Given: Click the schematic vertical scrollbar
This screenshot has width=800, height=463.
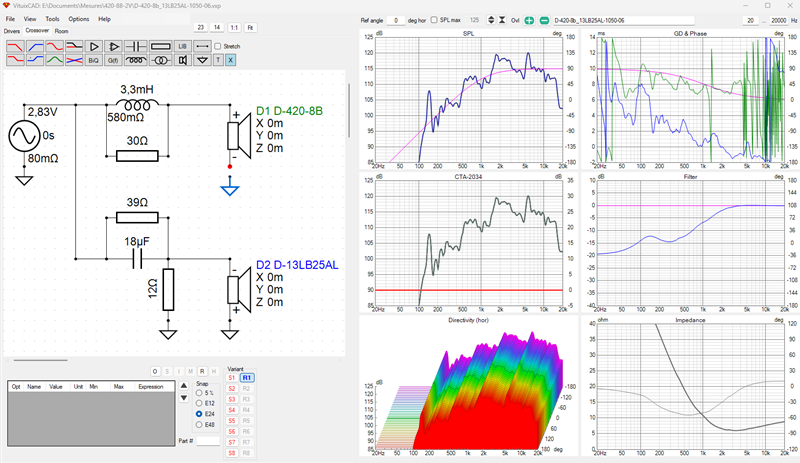Looking at the screenshot, I should point(349,110).
